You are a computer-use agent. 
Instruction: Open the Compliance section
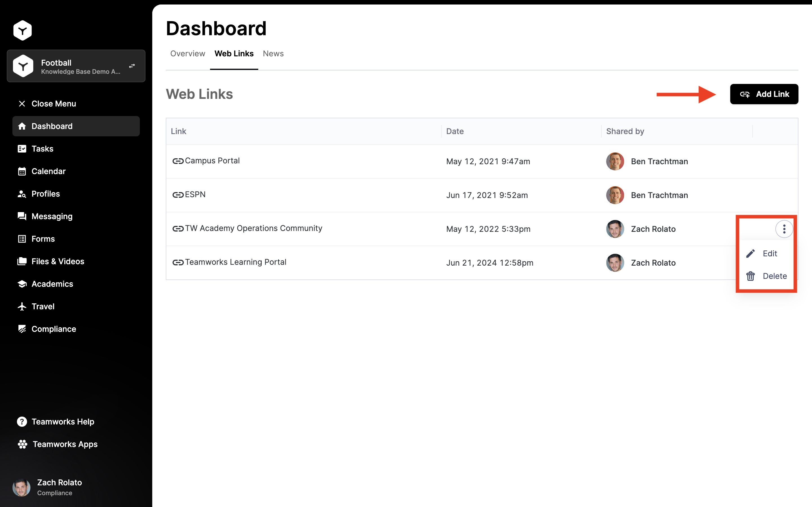[x=53, y=329]
